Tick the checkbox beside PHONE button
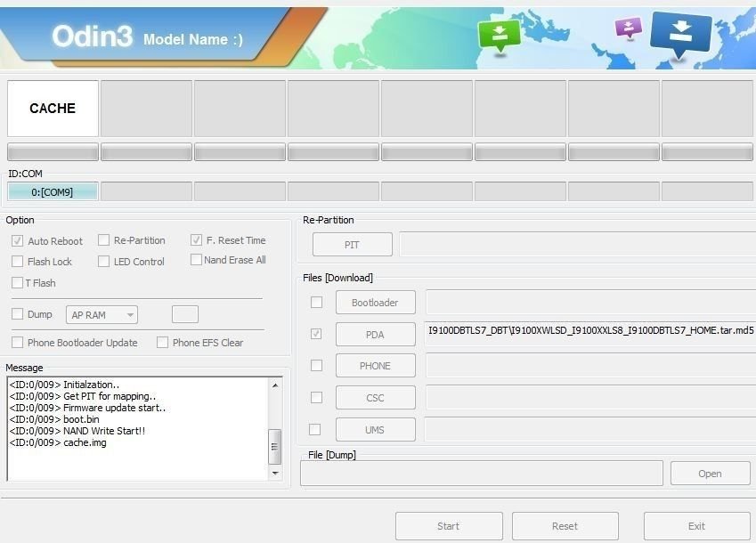Screen dimensions: 756x543 [x=316, y=365]
